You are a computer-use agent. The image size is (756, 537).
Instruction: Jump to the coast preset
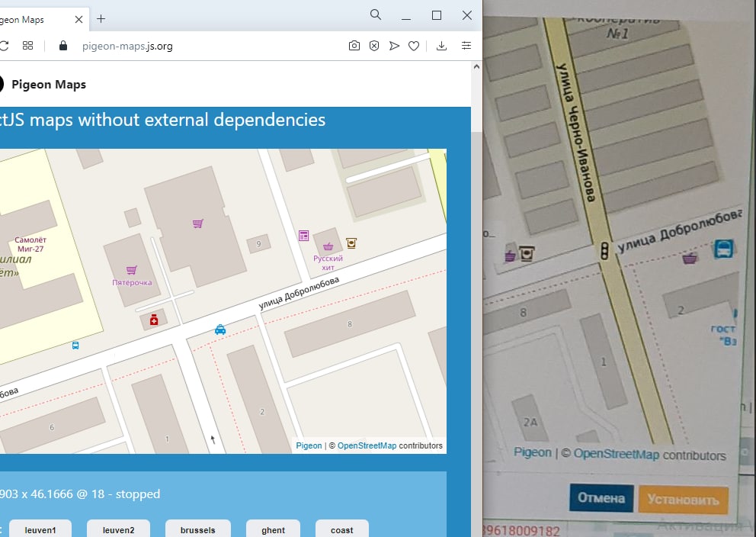(x=342, y=530)
